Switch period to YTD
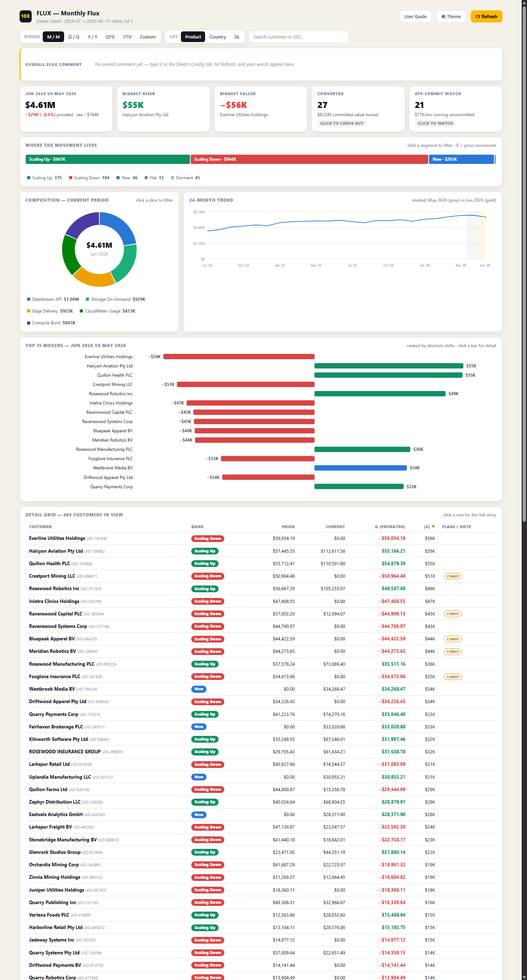This screenshot has width=527, height=980. [127, 37]
